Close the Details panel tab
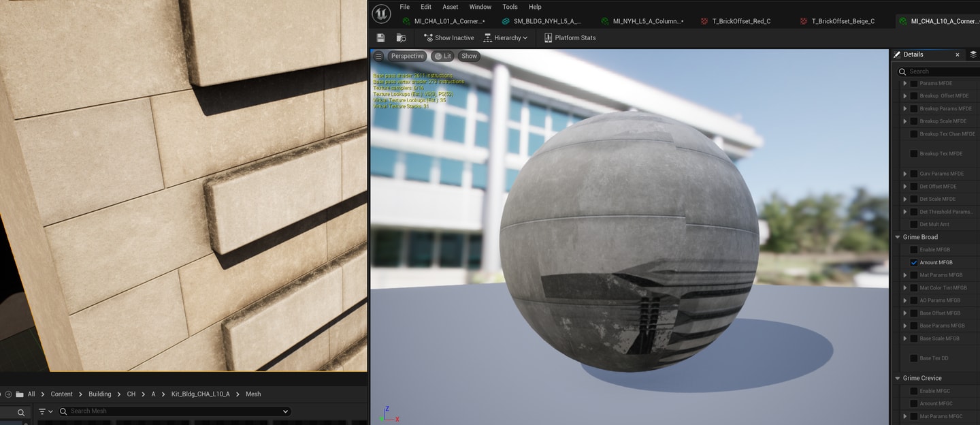The width and height of the screenshot is (980, 425). (958, 54)
